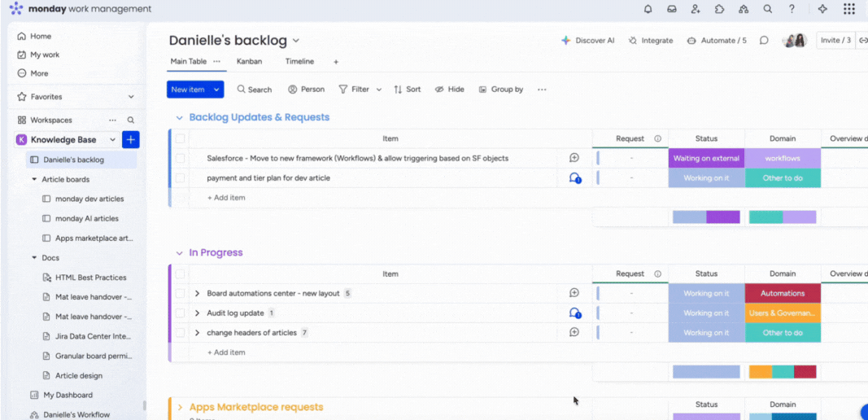
Task: Switch to the Kanban tab
Action: click(249, 62)
